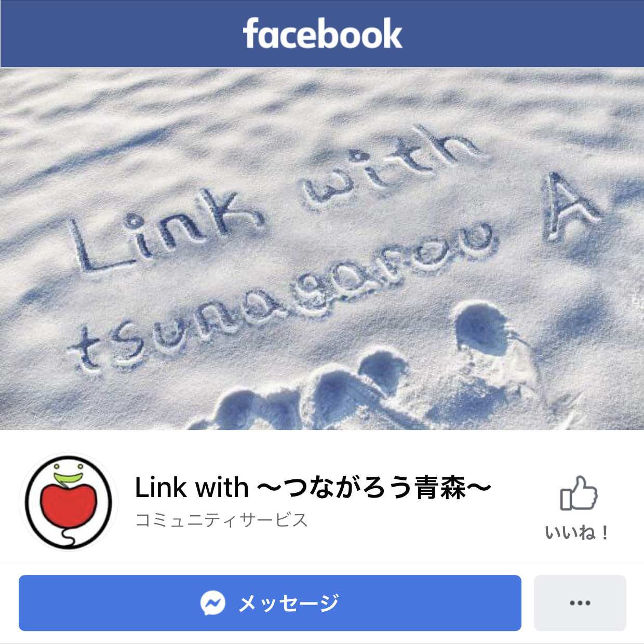Select the red apple profile picture
The image size is (644, 644).
tap(69, 501)
